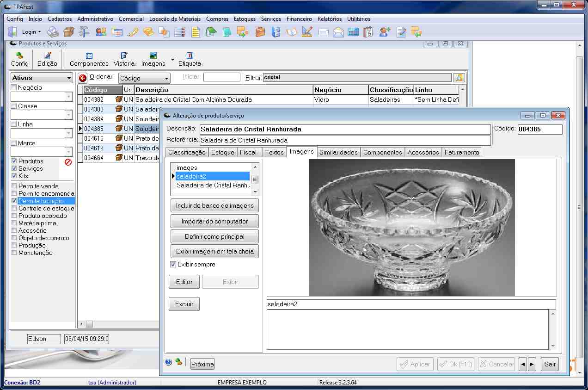Toggle the Exibir sempre checkbox
The width and height of the screenshot is (588, 390).
(x=173, y=265)
